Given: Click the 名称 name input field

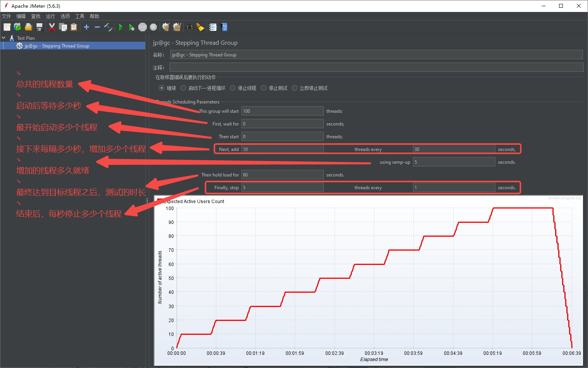Looking at the screenshot, I should click(376, 54).
